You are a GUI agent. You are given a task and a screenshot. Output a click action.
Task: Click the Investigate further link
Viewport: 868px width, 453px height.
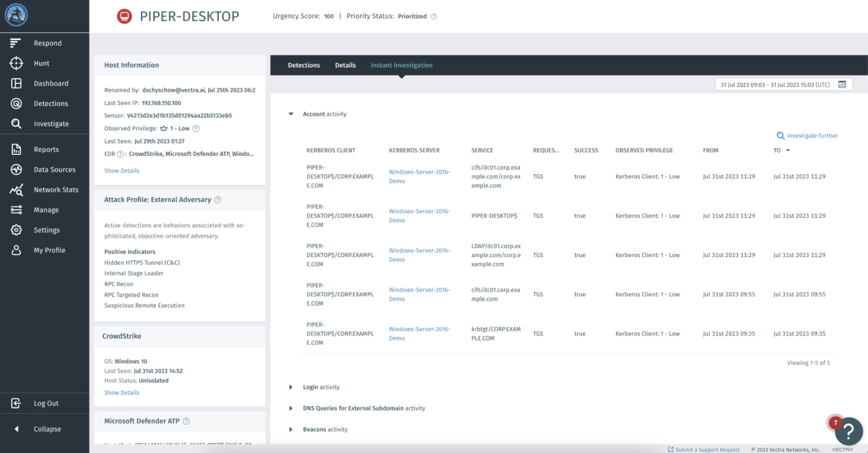pos(812,135)
